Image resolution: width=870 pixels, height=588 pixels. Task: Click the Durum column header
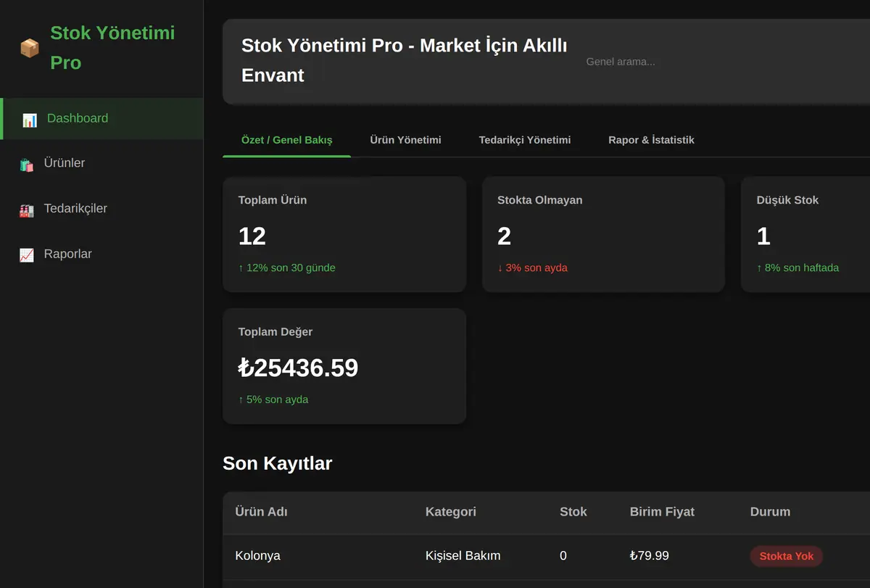coord(770,512)
